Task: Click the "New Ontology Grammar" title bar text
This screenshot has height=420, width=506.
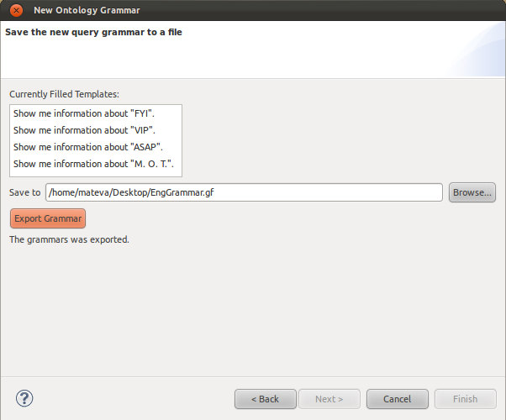Action: (x=87, y=11)
